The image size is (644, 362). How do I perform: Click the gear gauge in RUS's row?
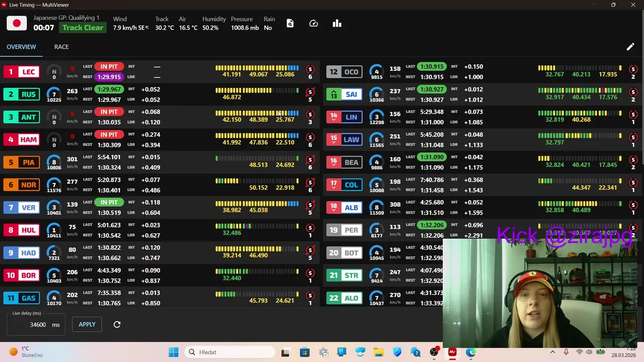pyautogui.click(x=54, y=95)
